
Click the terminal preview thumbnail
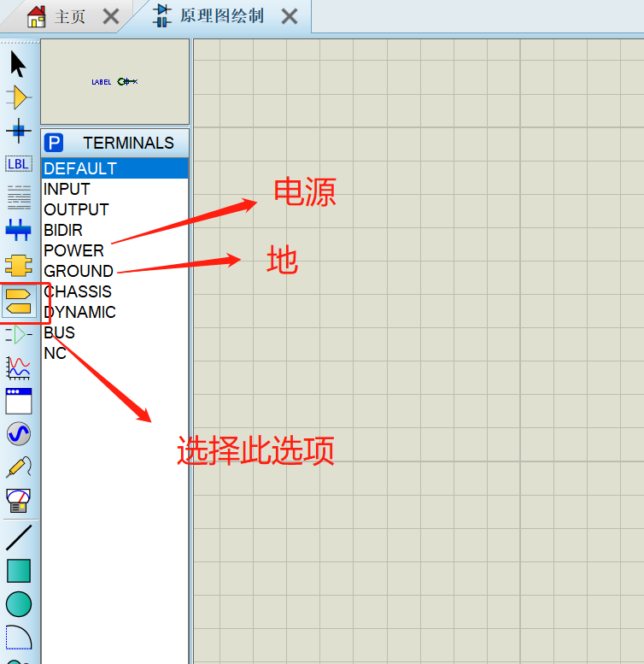pos(114,82)
